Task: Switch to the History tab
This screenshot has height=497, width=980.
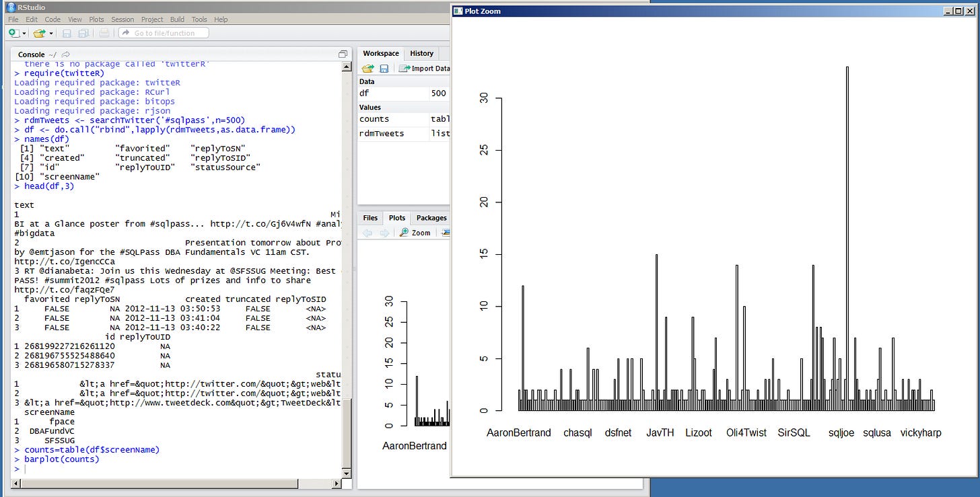Action: click(422, 53)
